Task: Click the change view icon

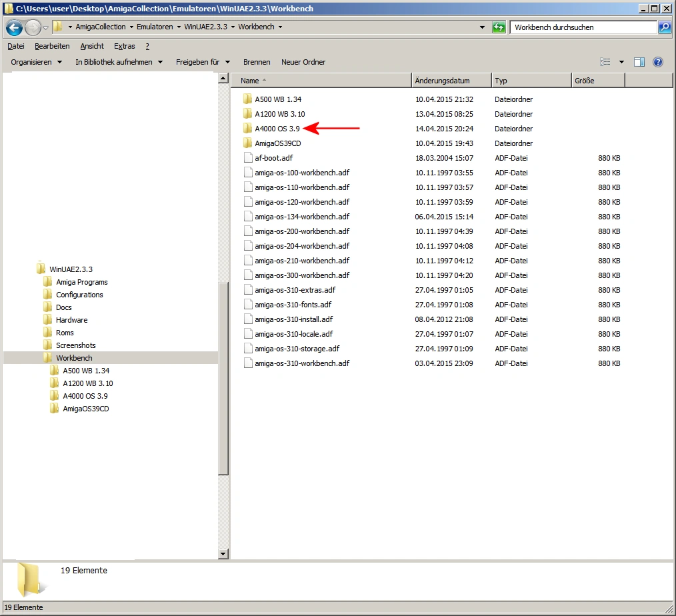Action: (x=605, y=62)
